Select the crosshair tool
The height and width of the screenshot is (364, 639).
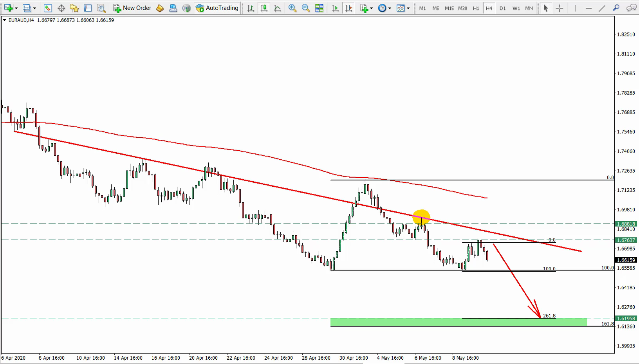click(560, 8)
